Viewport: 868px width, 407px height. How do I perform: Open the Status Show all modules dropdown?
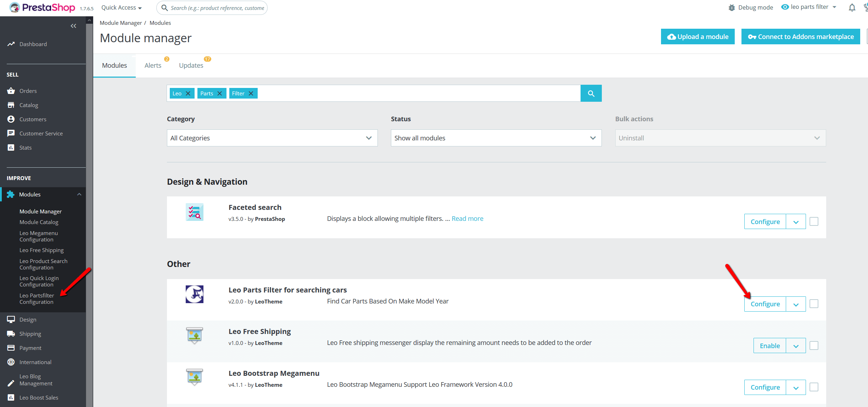click(x=496, y=138)
